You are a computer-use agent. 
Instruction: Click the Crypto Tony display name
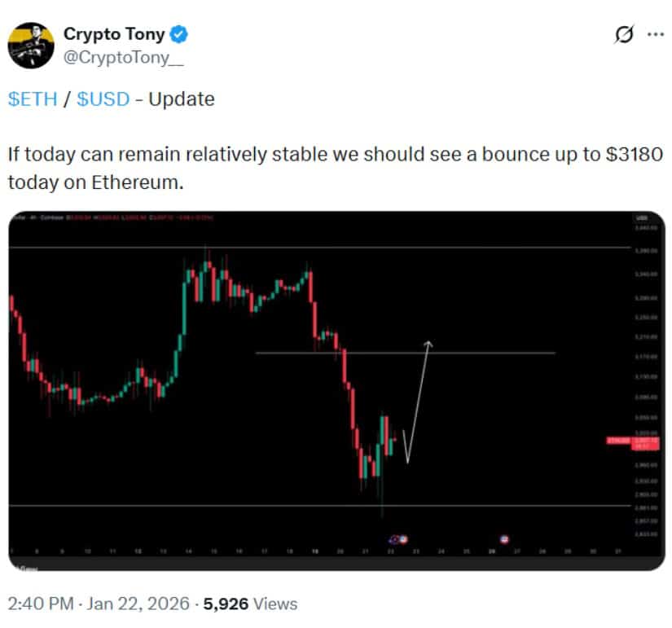coord(114,34)
